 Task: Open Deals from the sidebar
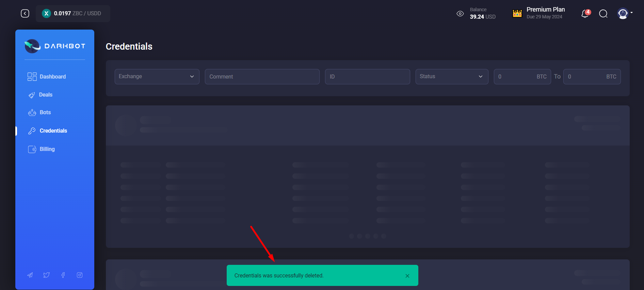click(x=46, y=95)
